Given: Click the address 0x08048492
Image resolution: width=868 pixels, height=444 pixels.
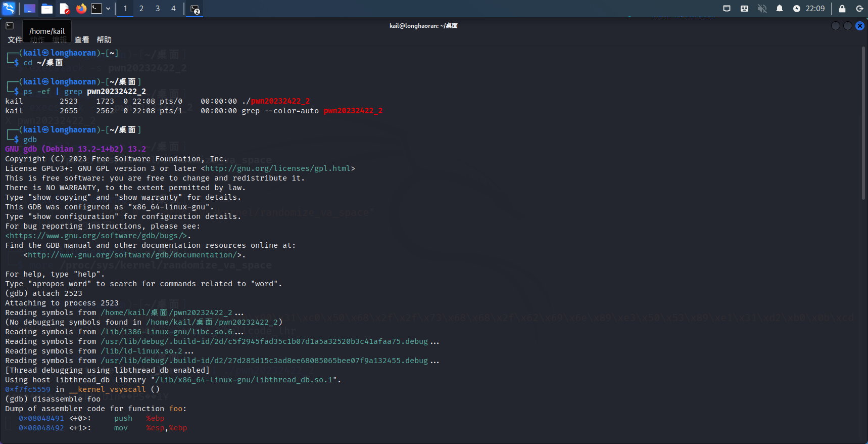Looking at the screenshot, I should tap(41, 428).
